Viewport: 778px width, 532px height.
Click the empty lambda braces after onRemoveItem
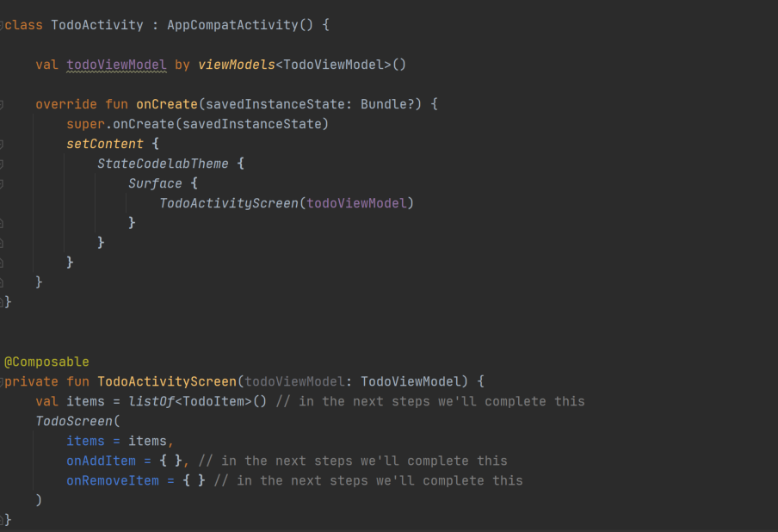(x=194, y=481)
